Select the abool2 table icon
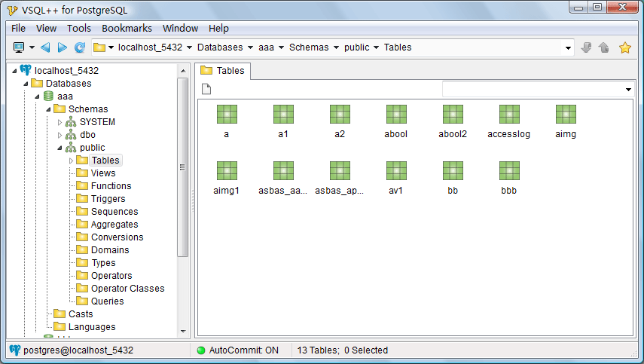This screenshot has height=364, width=644. click(x=453, y=115)
